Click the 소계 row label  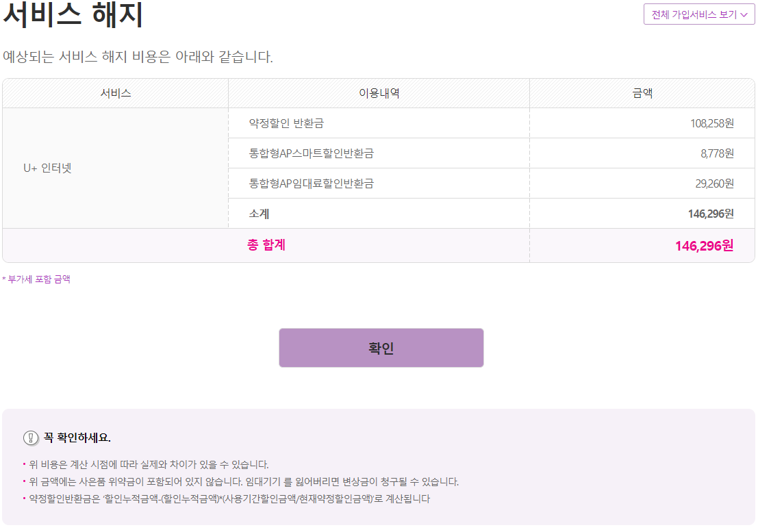[259, 214]
